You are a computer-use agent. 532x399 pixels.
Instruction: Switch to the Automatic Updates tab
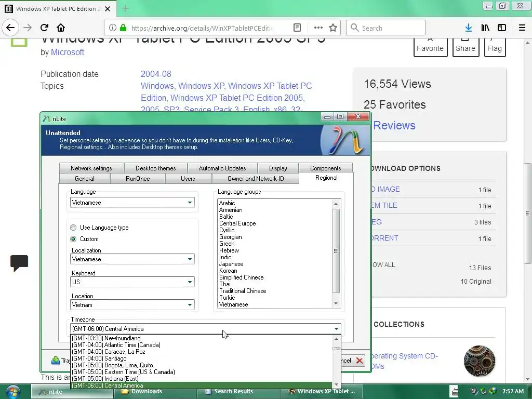tap(222, 168)
